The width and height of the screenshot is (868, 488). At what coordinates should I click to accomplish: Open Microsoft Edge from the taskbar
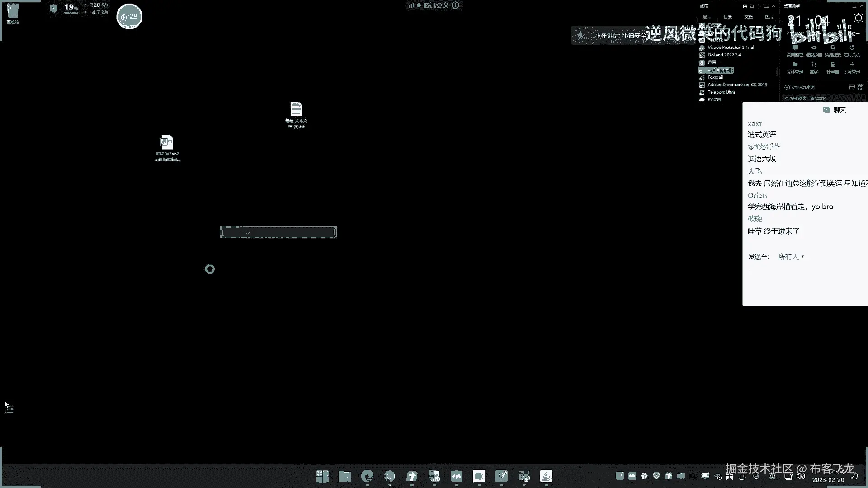point(367,476)
